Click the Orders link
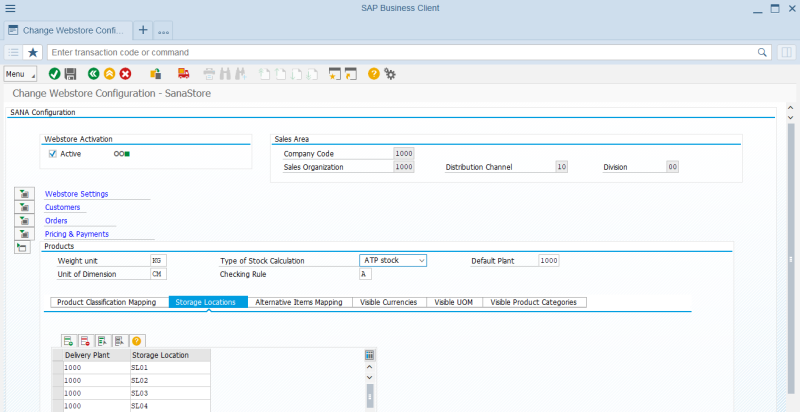 click(x=56, y=220)
